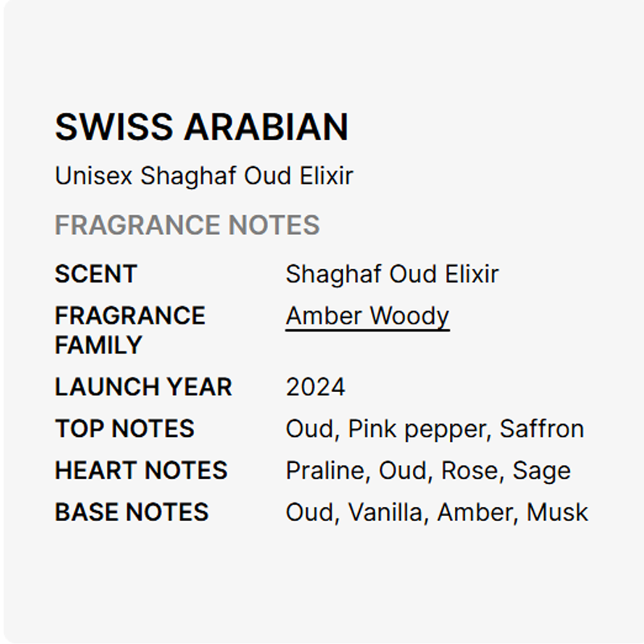
Task: Click the LAUNCH YEAR row label
Action: [143, 386]
